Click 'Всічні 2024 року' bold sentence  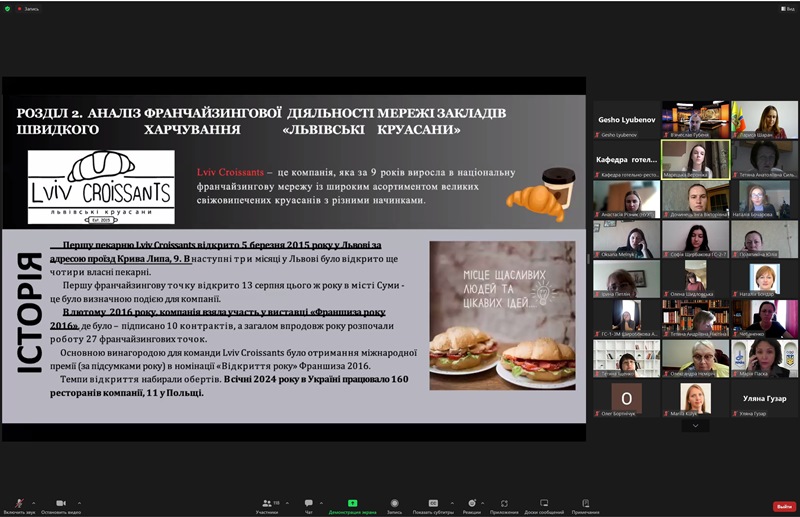coord(229,386)
